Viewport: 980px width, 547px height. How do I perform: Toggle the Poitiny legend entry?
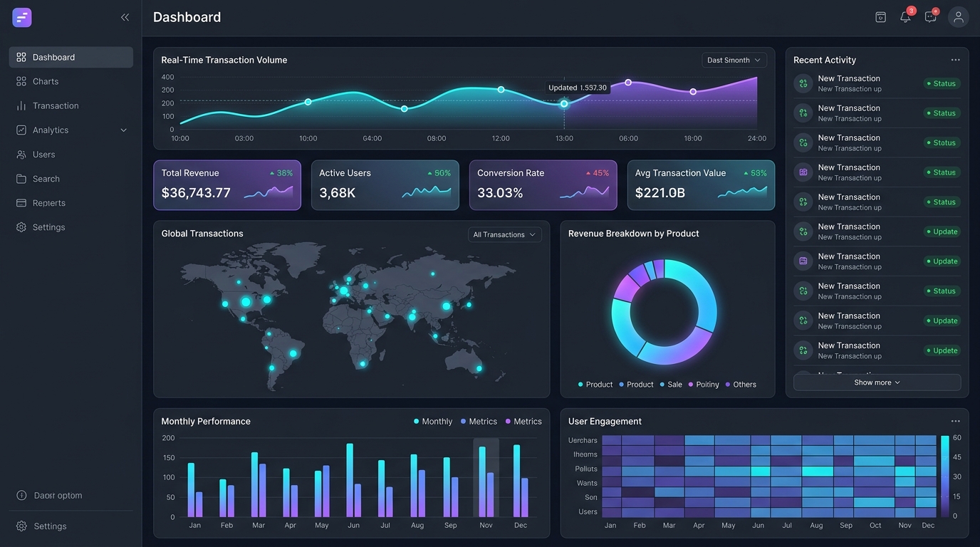[x=704, y=385]
